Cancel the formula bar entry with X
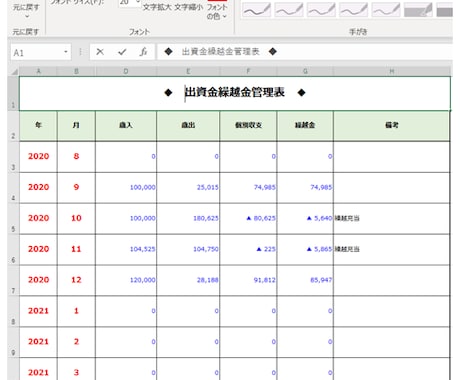 point(100,52)
